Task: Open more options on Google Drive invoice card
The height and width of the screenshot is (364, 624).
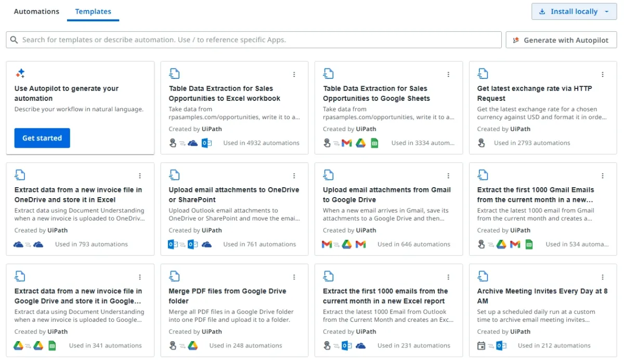Action: 140,277
